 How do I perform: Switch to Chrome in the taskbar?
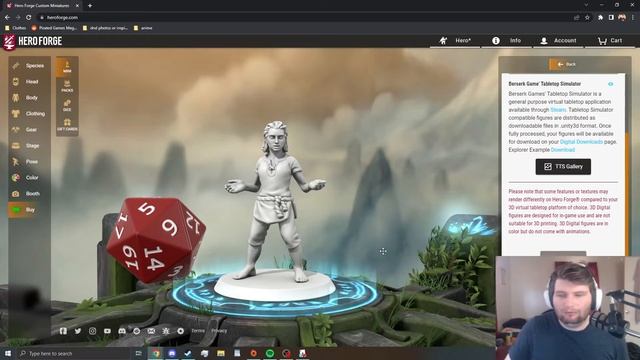(x=156, y=353)
